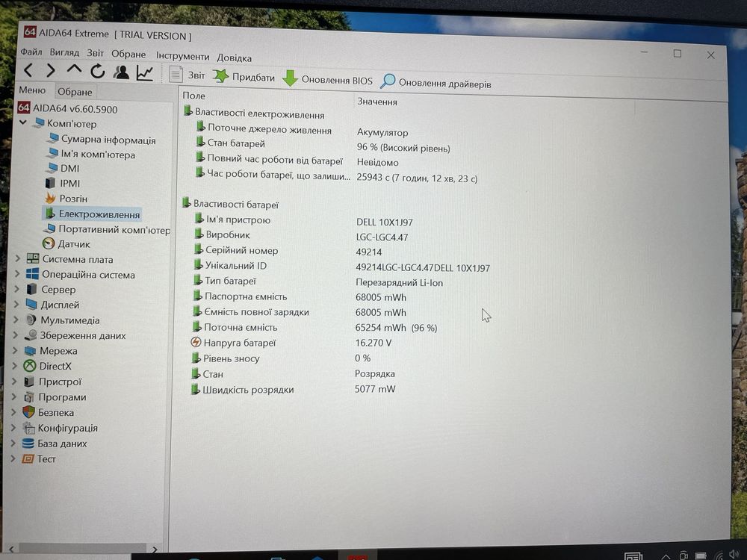Select the AIDA64 v6.60.5900 root node
The image size is (747, 560).
click(68, 108)
